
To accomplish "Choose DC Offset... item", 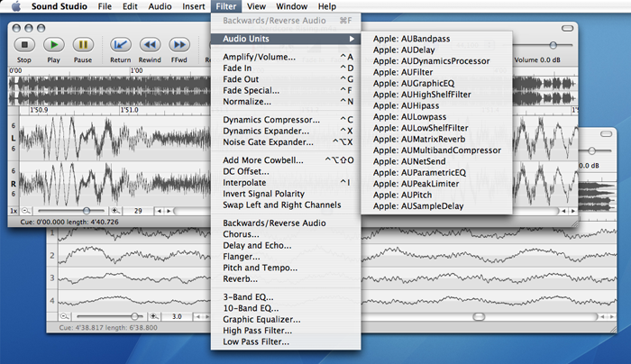I will (x=286, y=171).
